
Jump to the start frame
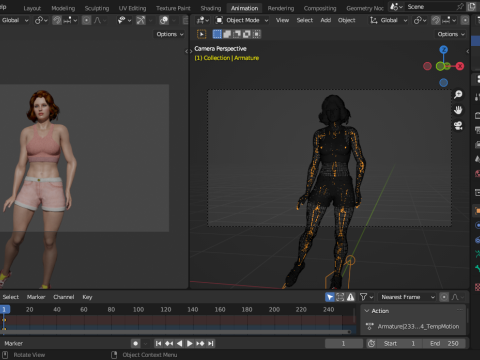point(159,343)
